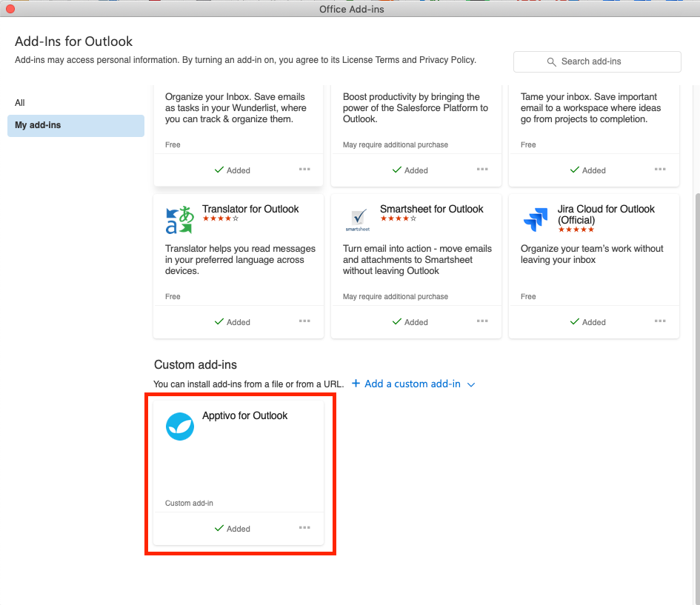
Task: Click the 'Custom add-in' label on Apptivo card
Action: click(x=189, y=503)
